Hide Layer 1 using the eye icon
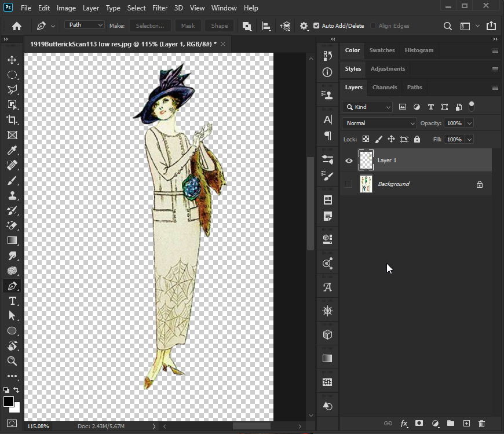504x434 pixels. coord(349,161)
